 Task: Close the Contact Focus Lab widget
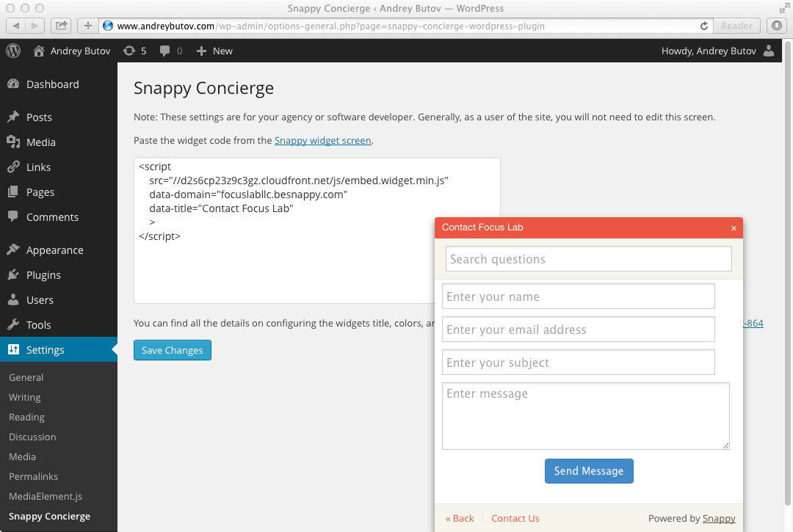(734, 228)
